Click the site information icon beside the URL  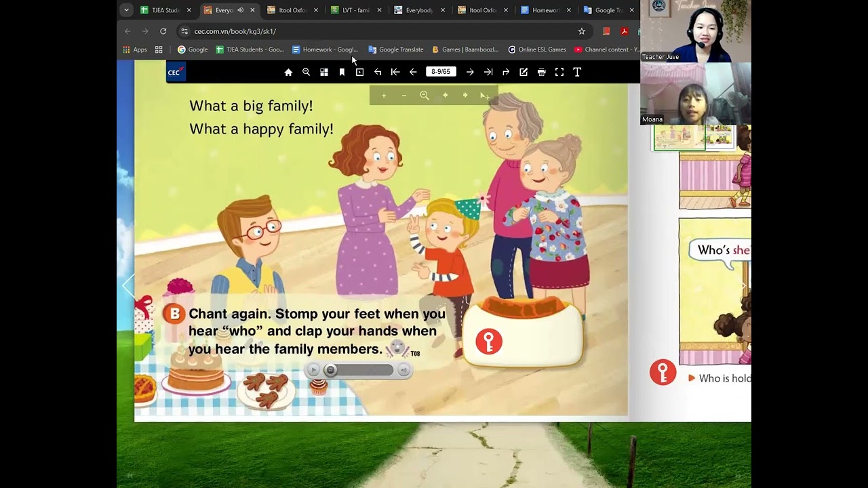184,31
